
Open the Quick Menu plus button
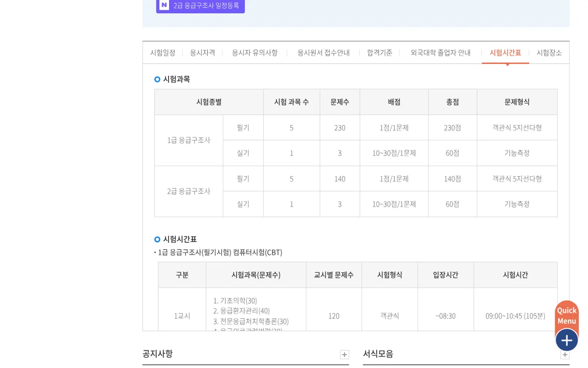[567, 340]
